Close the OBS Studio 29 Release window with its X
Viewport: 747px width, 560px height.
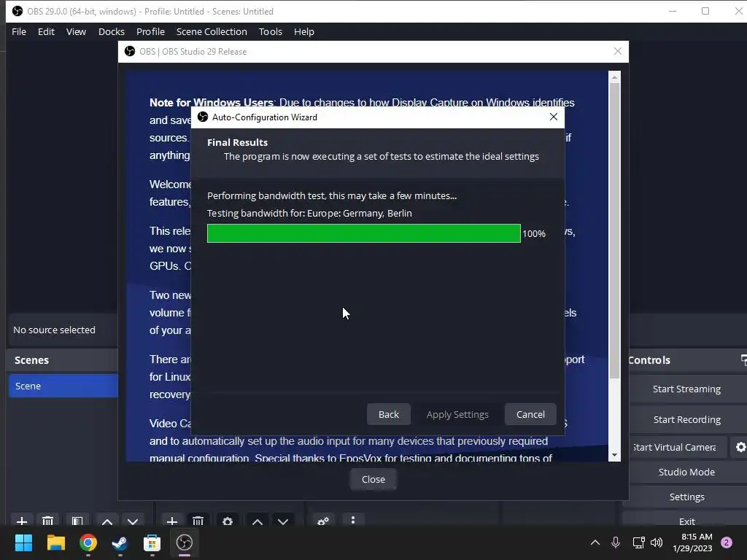tap(617, 51)
